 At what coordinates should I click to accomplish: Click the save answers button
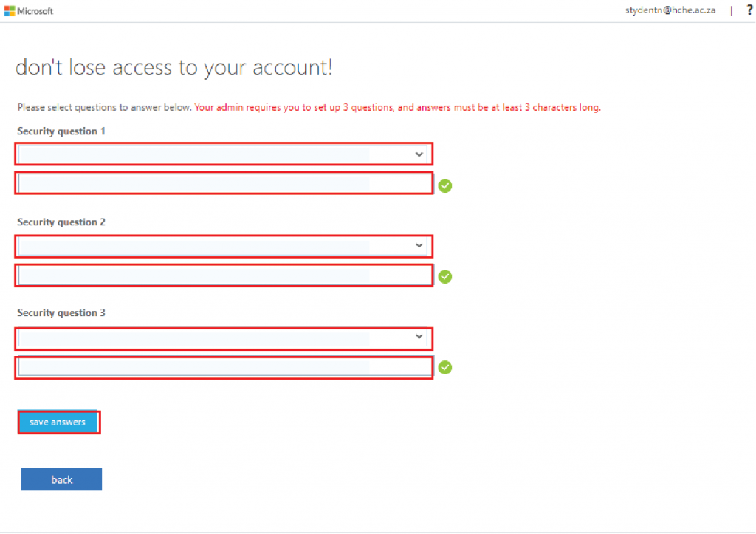click(x=59, y=422)
